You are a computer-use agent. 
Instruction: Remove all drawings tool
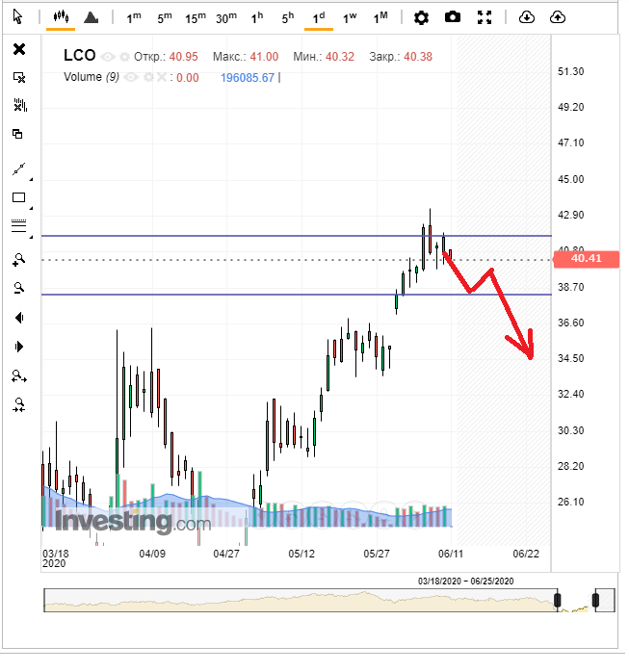(x=19, y=78)
